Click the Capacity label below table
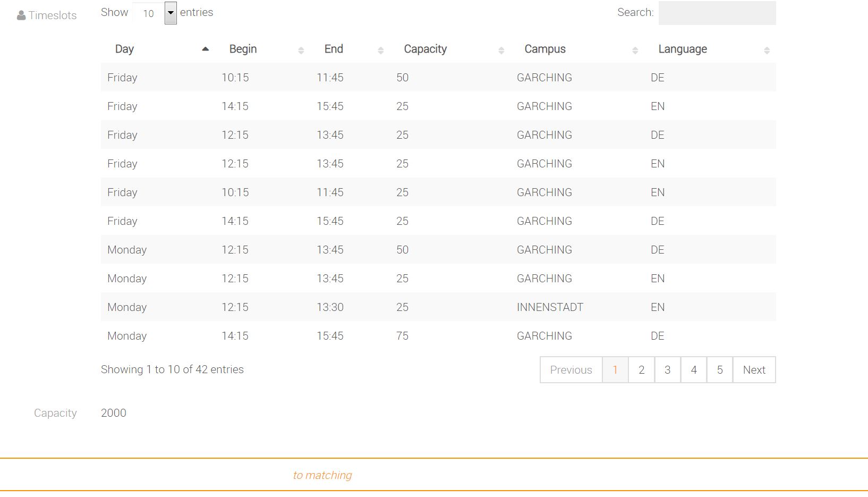Image resolution: width=868 pixels, height=497 pixels. (x=55, y=413)
